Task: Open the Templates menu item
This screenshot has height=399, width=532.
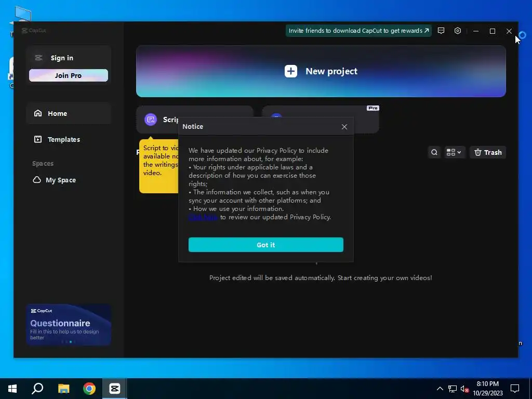Action: point(69,139)
